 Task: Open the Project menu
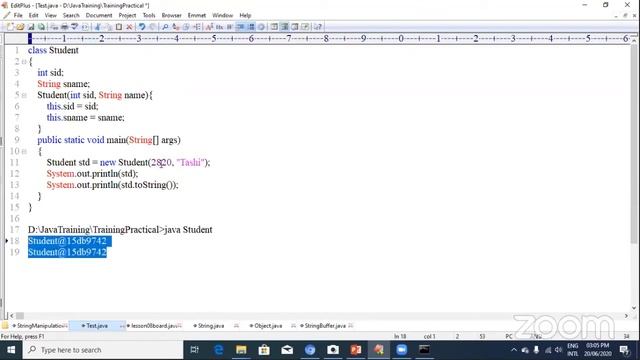coord(127,16)
